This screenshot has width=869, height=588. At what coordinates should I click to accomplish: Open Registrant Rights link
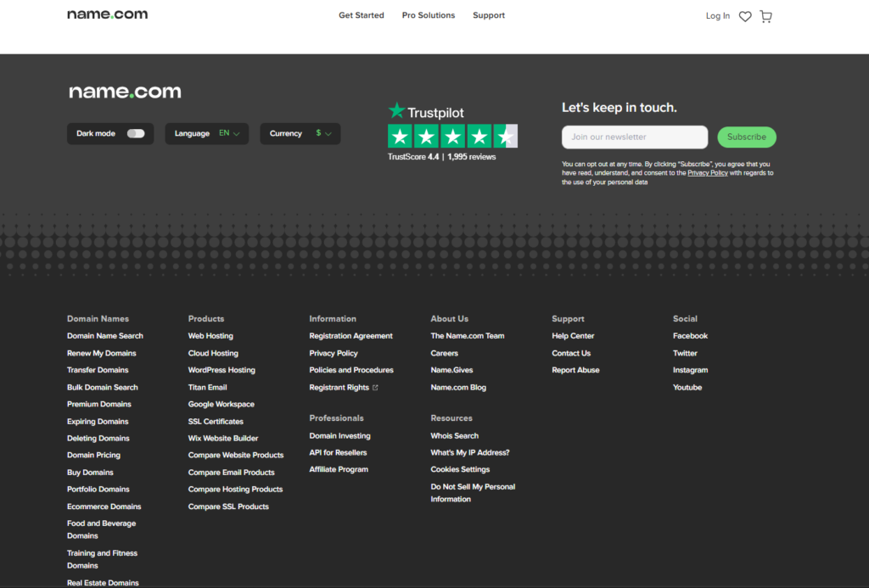pyautogui.click(x=339, y=388)
